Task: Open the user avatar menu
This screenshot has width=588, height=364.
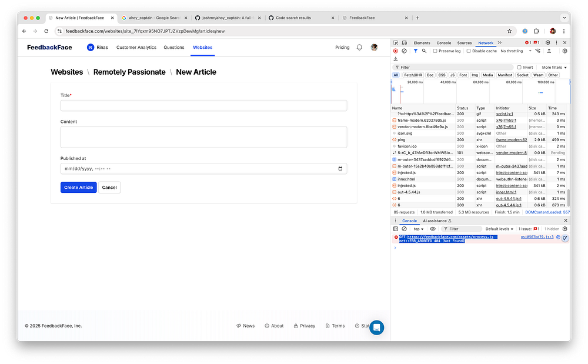Action: pyautogui.click(x=374, y=48)
